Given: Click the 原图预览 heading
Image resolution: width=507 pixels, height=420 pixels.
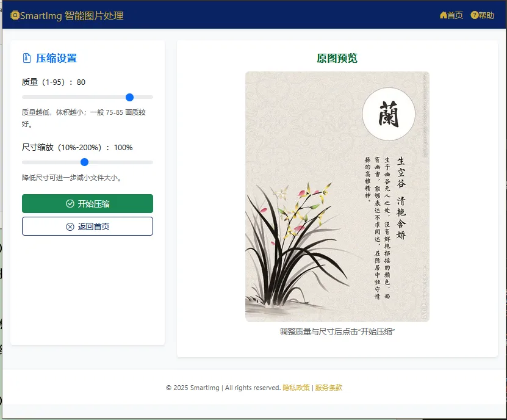Looking at the screenshot, I should (x=337, y=58).
